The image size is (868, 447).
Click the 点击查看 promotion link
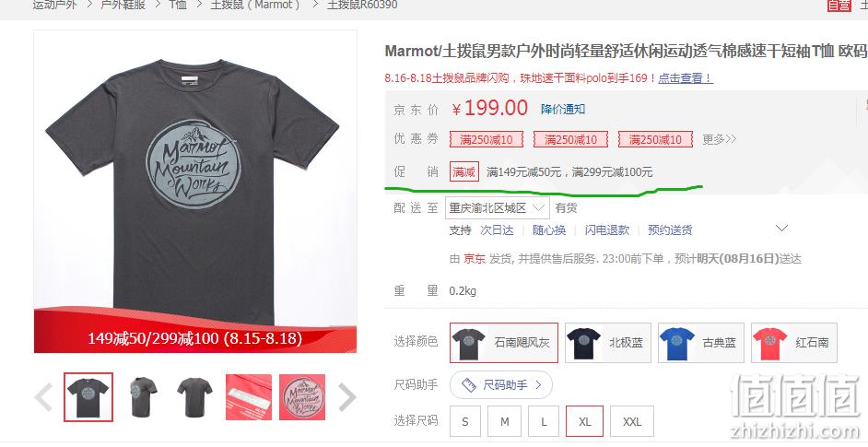pos(686,78)
